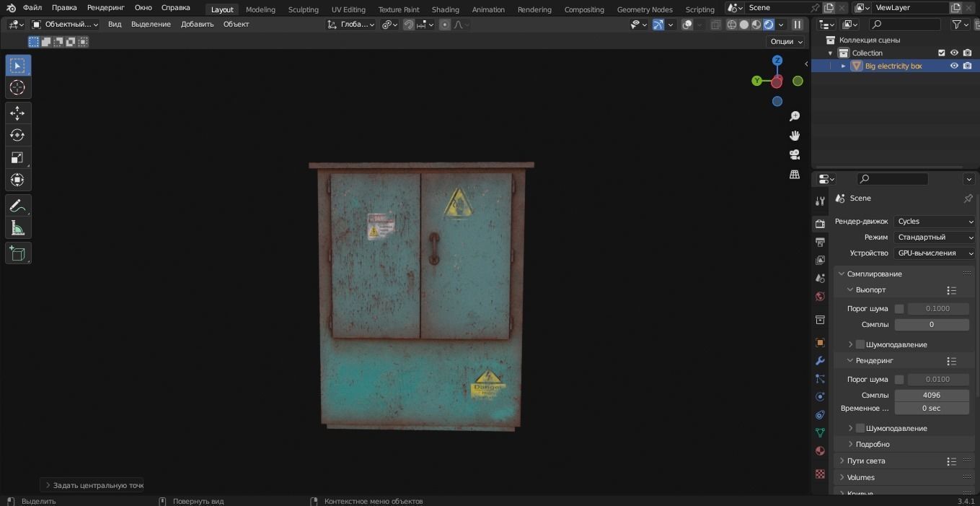This screenshot has width=980, height=506.
Task: Toggle the snapping magnet
Action: point(409,25)
